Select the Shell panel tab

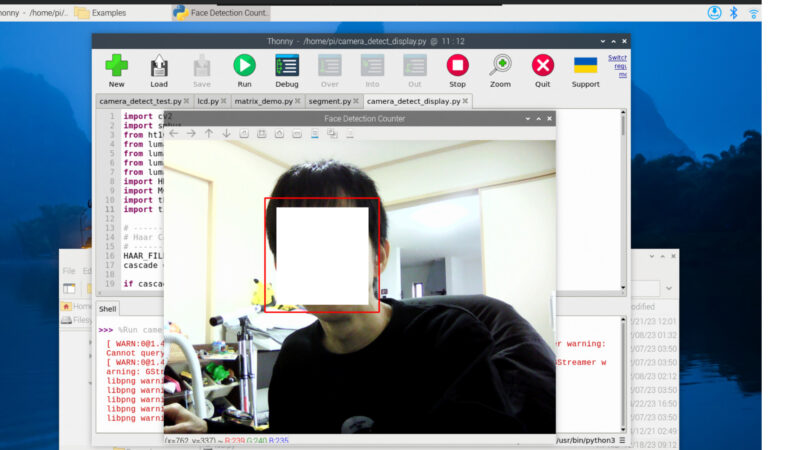[x=108, y=309]
